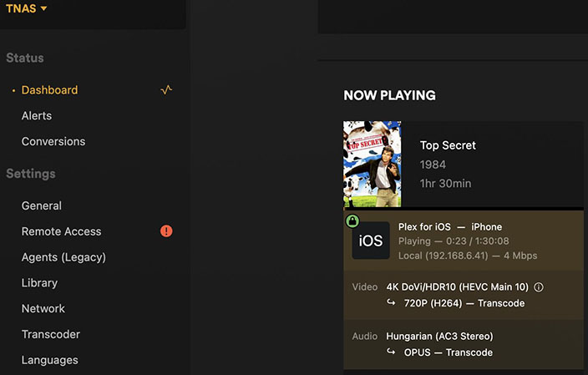Screen dimensions: 588x375
Task: Open the Dashboard page
Action: 49,90
